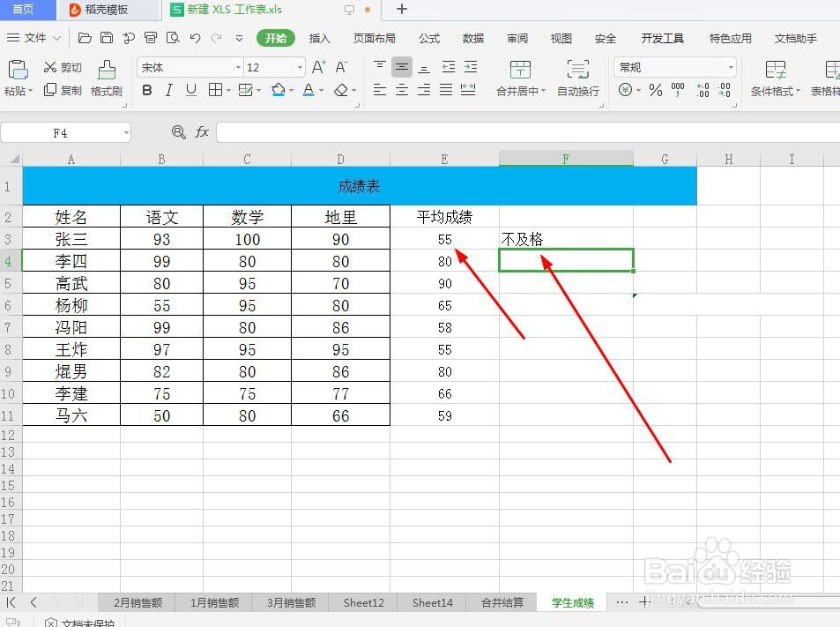Viewport: 840px width, 627px height.
Task: Switch to the 插入 ribbon tab
Action: (x=319, y=38)
